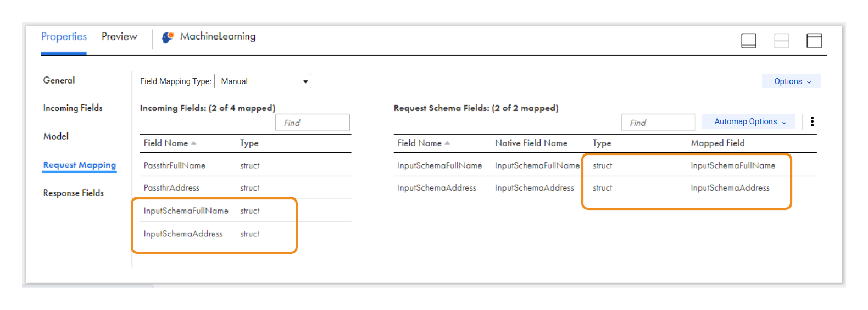The height and width of the screenshot is (310, 868).
Task: Select the InputSchemaAddress incoming field row
Action: [246, 234]
